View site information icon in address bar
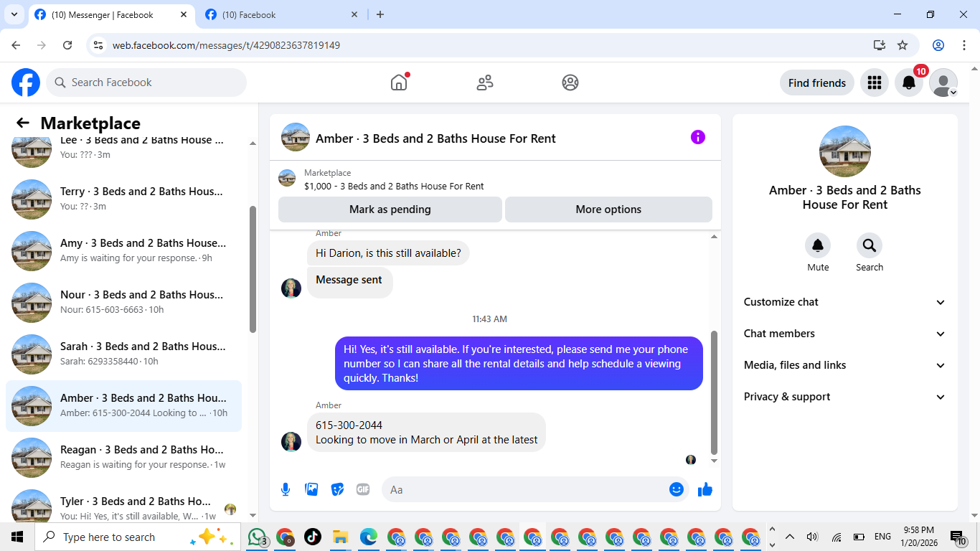Image resolution: width=980 pixels, height=551 pixels. (99, 45)
